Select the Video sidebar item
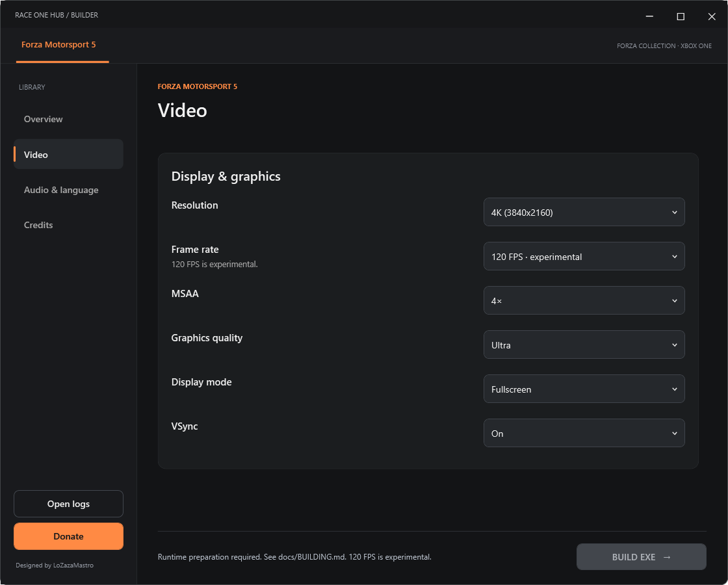 [68, 154]
